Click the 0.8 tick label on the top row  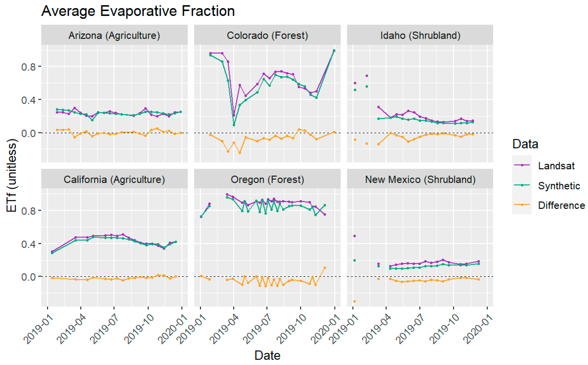coord(28,67)
